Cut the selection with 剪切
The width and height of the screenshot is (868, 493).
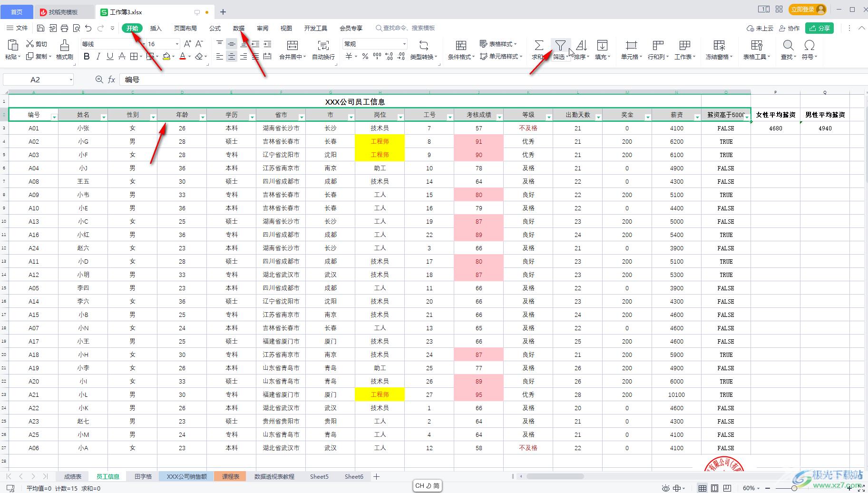click(37, 44)
